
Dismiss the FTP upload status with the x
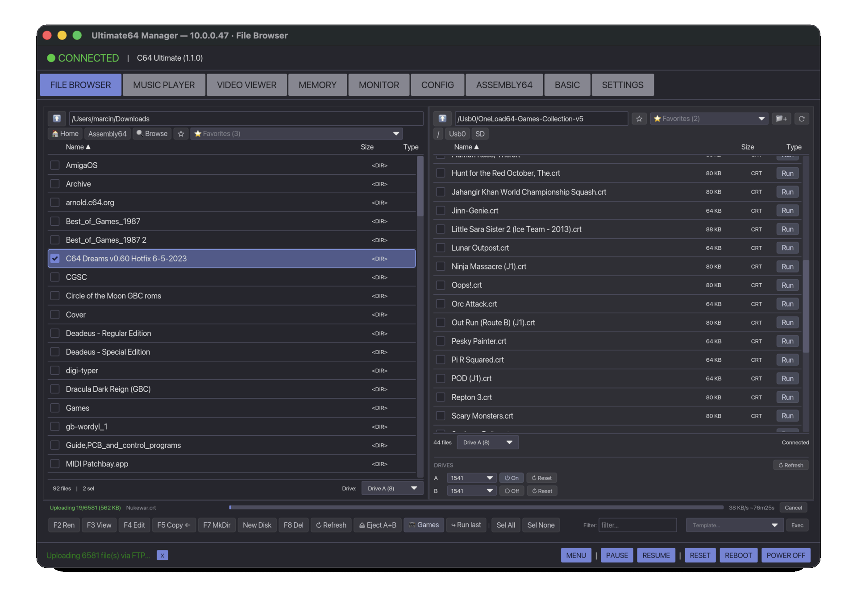[x=162, y=555]
